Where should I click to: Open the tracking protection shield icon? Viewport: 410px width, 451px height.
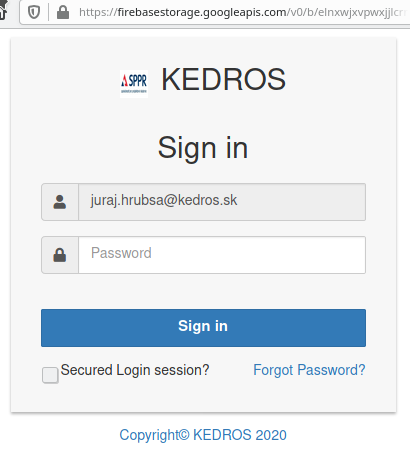(x=34, y=12)
